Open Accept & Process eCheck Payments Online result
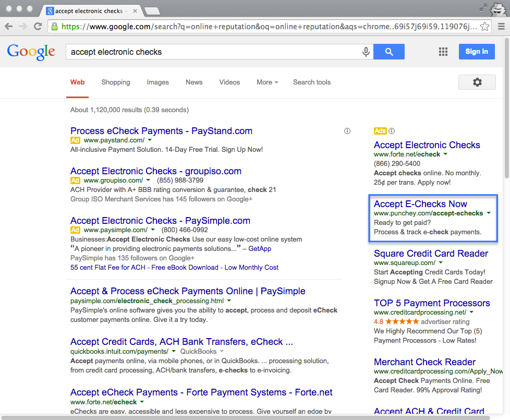 pos(188,291)
